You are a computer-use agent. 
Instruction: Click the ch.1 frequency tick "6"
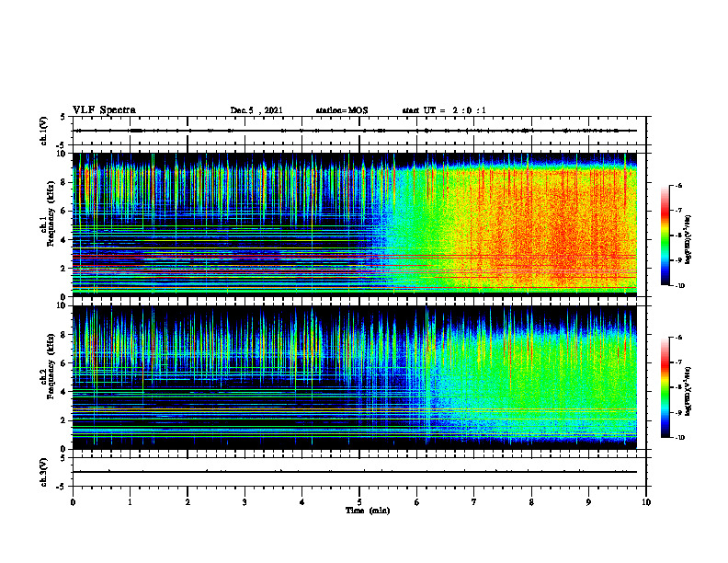[x=64, y=211]
